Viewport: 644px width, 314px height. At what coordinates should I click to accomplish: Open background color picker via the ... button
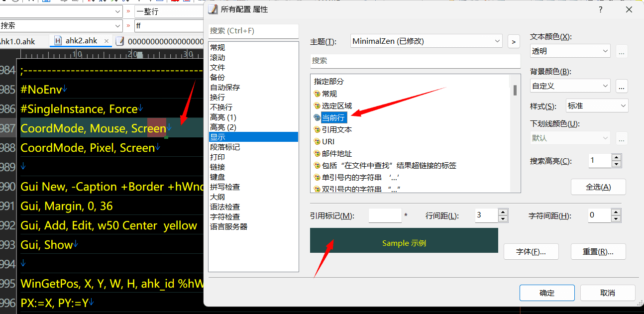coord(621,86)
